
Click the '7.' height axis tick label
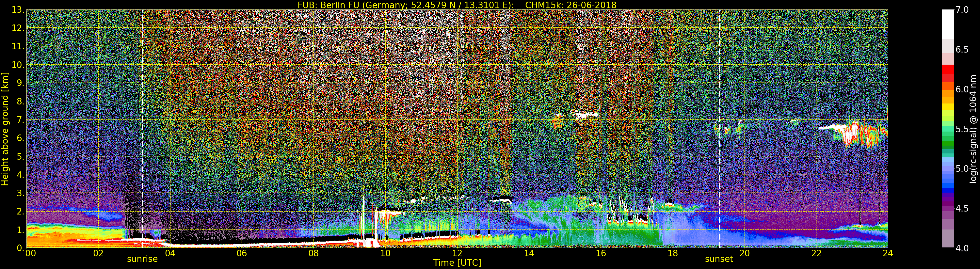pyautogui.click(x=21, y=120)
